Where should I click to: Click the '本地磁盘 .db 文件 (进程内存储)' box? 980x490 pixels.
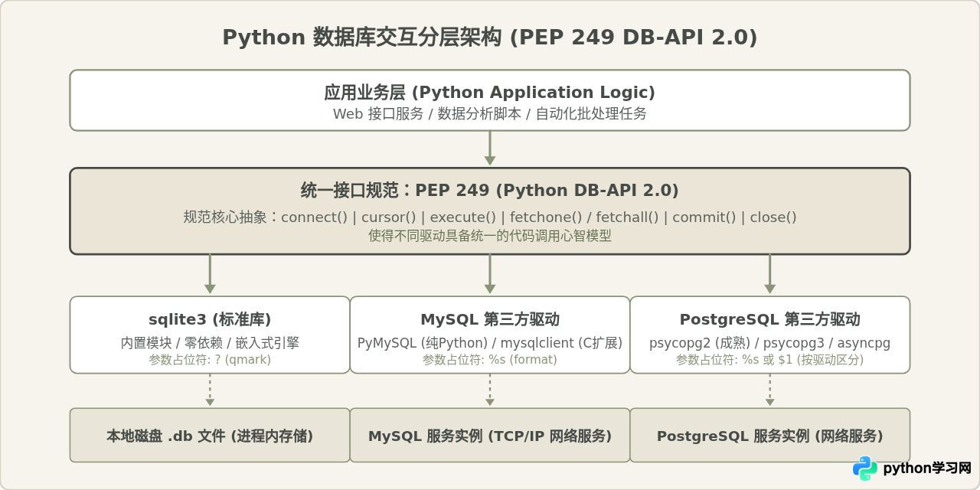[x=210, y=435]
